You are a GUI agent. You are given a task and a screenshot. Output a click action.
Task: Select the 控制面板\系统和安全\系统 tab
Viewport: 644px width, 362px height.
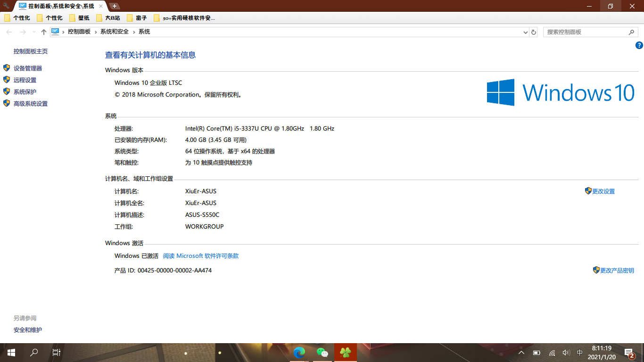(x=60, y=6)
